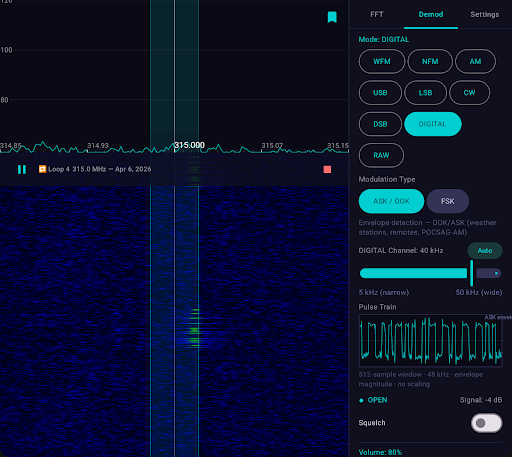512x457 pixels.
Task: Click the Loop 4 315.0 MHz recording label
Action: (100, 169)
